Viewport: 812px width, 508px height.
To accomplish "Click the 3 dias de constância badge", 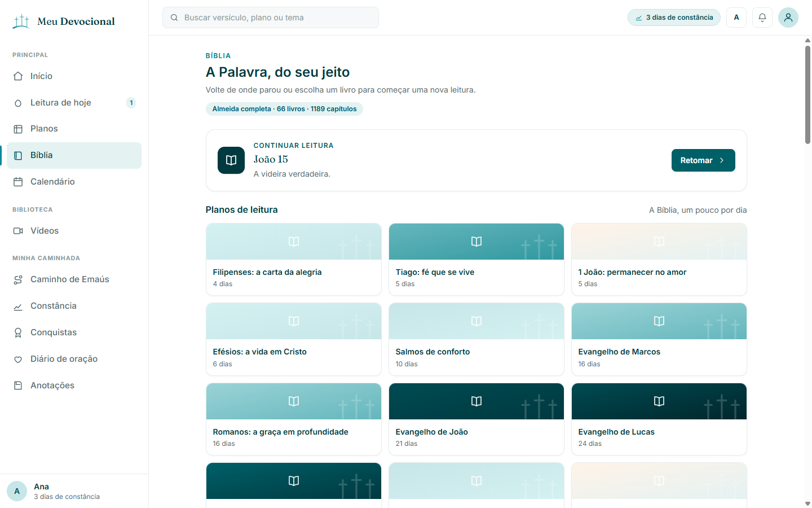I will (674, 17).
